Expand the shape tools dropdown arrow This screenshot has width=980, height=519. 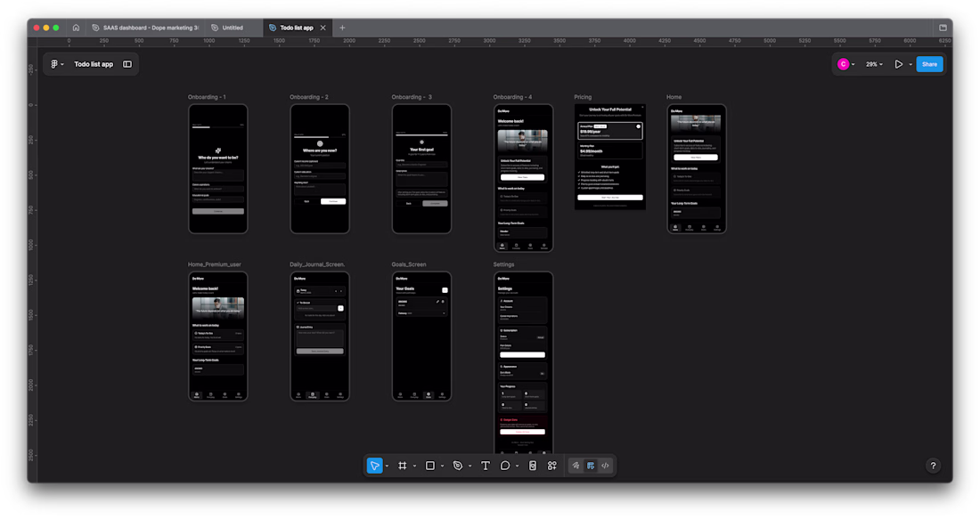[442, 466]
